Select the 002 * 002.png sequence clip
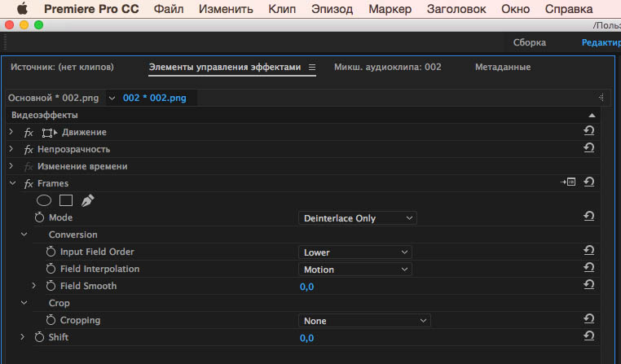The image size is (621, 364). (155, 98)
